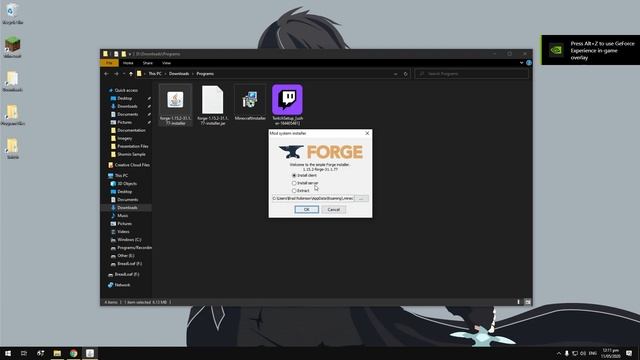Screen dimensions: 640x360
Task: Click the taskbar clock and date
Action: pos(611,353)
